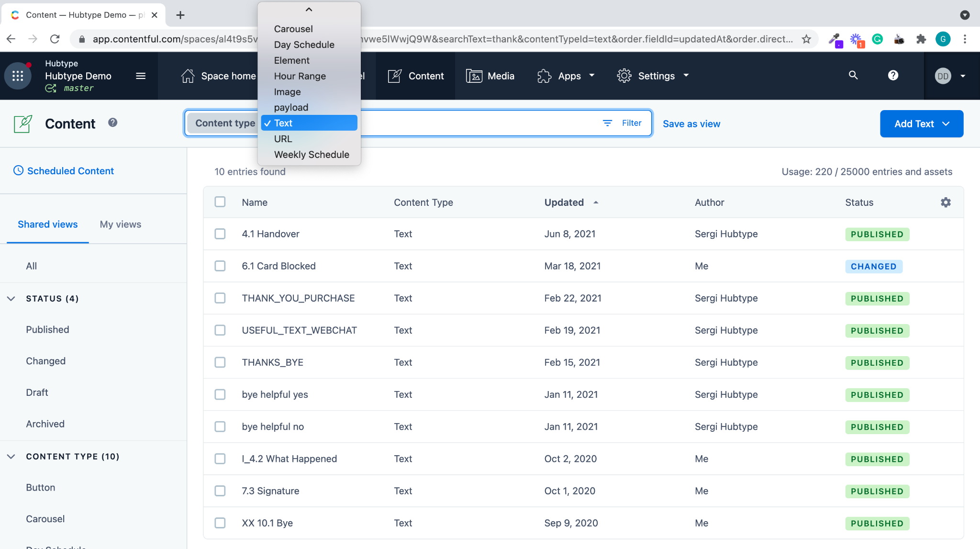
Task: Select Weekly Schedule from content type dropdown
Action: point(312,154)
